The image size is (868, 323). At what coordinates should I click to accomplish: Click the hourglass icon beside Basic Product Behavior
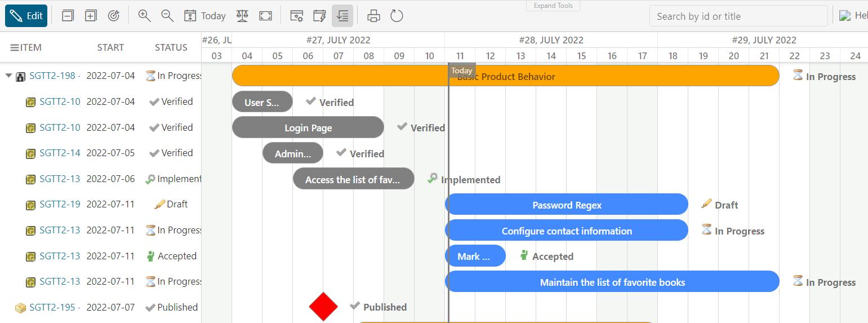pos(798,74)
